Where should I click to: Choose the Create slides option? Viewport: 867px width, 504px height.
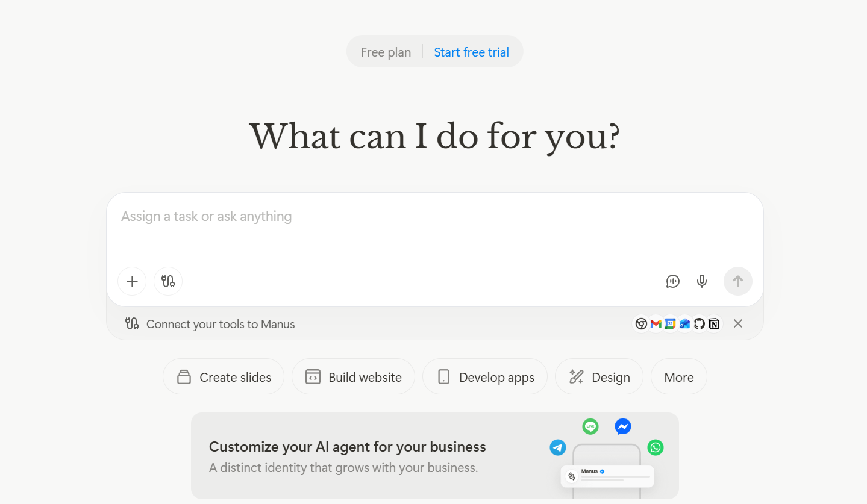[x=224, y=377]
